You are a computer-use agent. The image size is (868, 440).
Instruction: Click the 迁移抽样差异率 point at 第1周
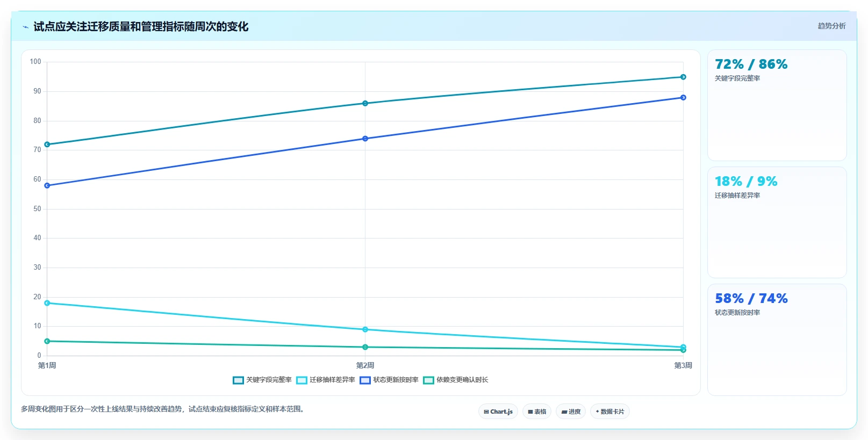pyautogui.click(x=47, y=303)
